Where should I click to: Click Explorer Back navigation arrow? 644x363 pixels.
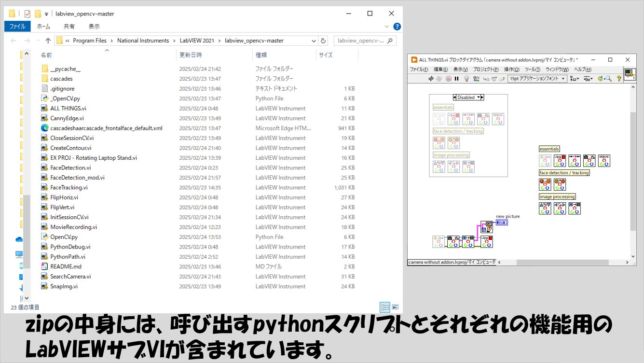[13, 41]
